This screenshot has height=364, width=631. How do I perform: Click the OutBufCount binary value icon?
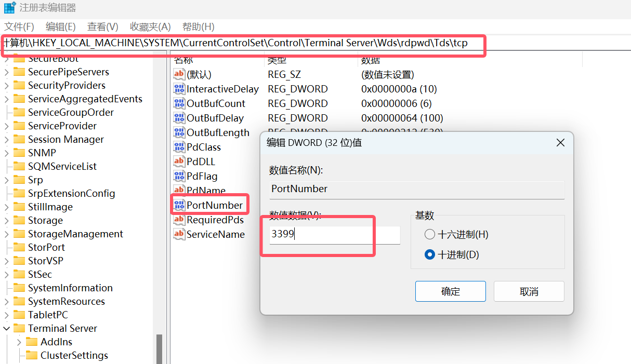click(179, 103)
